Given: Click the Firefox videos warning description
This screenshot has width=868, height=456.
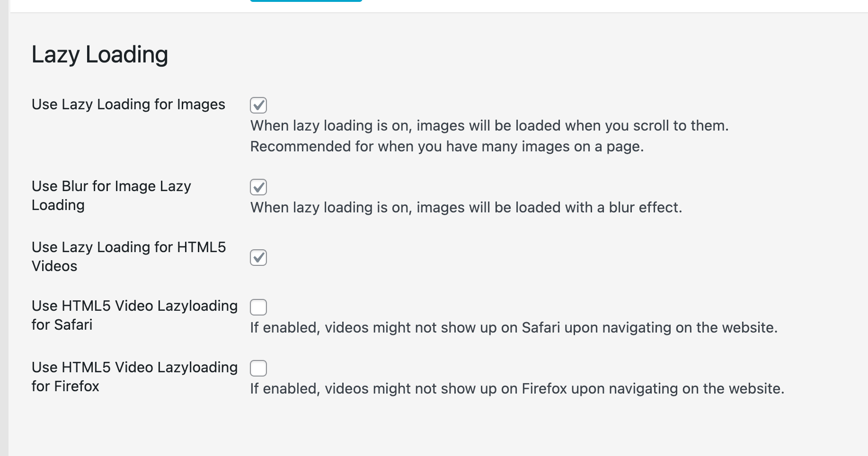Looking at the screenshot, I should point(517,389).
